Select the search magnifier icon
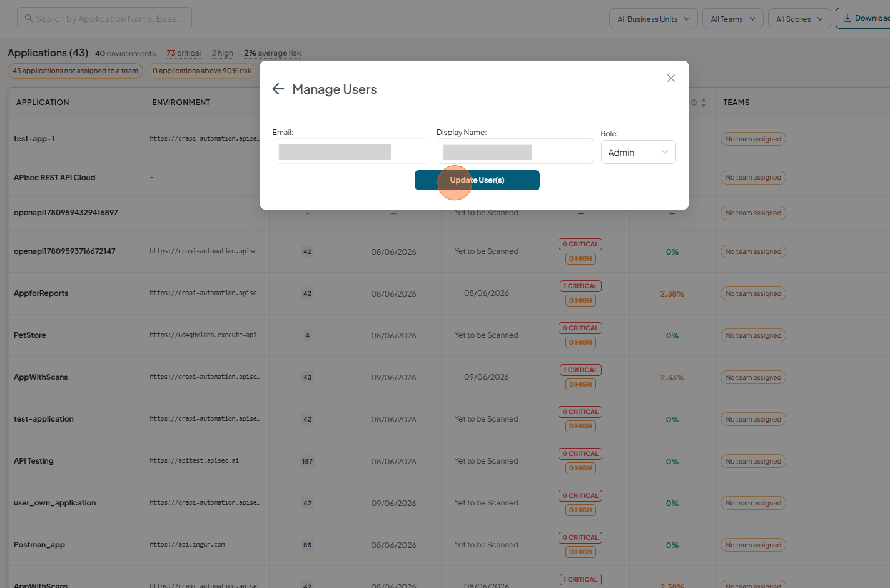The image size is (890, 588). click(x=29, y=18)
